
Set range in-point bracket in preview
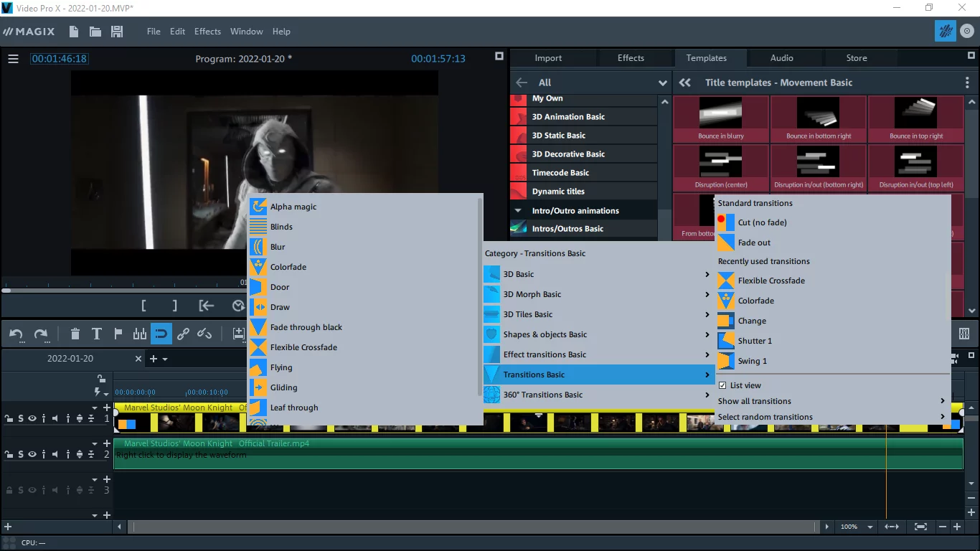(x=143, y=306)
